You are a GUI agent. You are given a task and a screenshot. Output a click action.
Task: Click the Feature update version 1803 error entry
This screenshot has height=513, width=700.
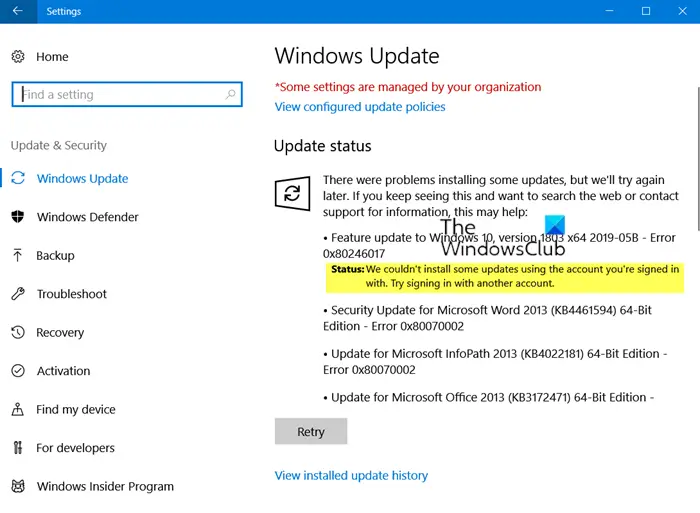(499, 246)
